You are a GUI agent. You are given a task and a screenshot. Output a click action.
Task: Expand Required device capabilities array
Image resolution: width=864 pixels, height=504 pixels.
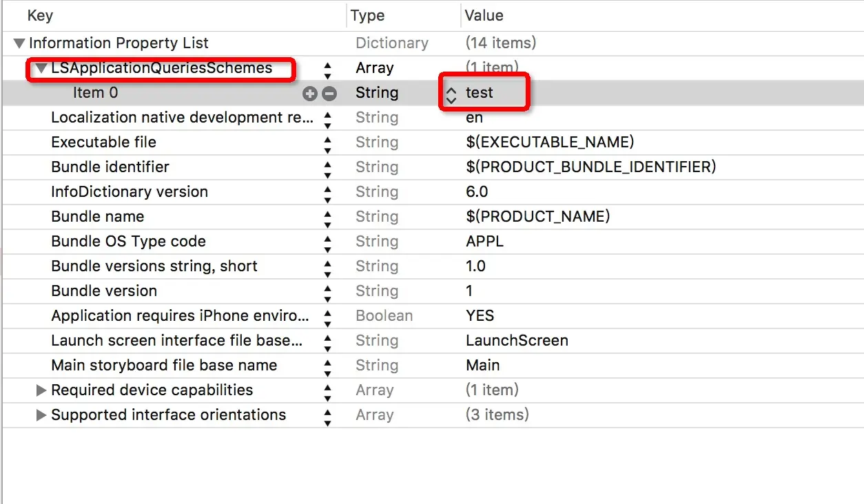[x=41, y=390]
